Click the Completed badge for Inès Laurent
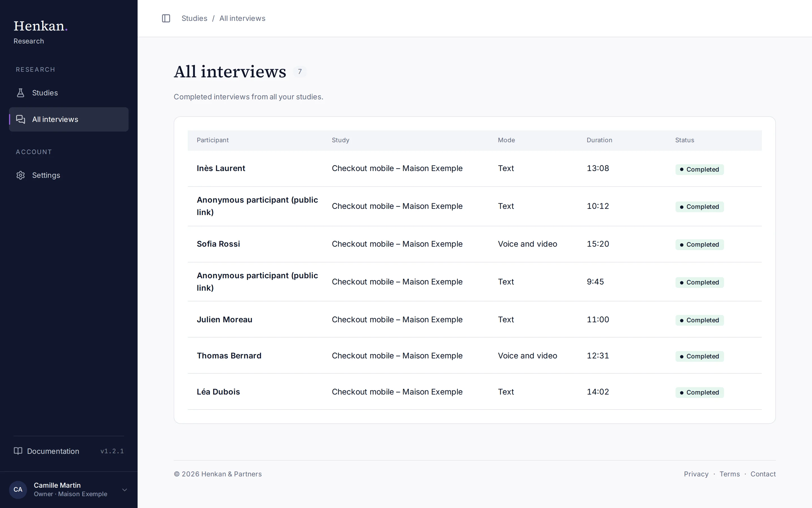The height and width of the screenshot is (508, 812). click(699, 169)
